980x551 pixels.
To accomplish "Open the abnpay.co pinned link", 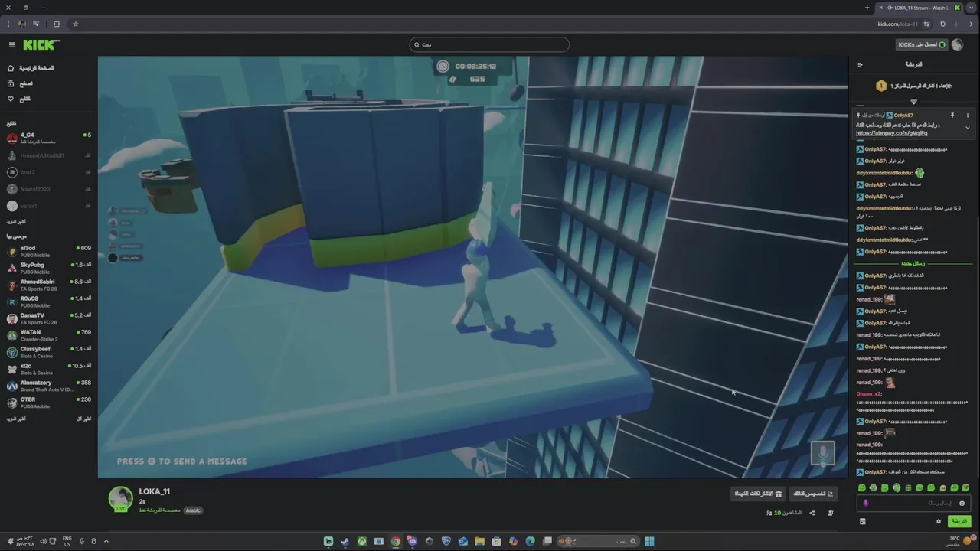I will tap(891, 133).
